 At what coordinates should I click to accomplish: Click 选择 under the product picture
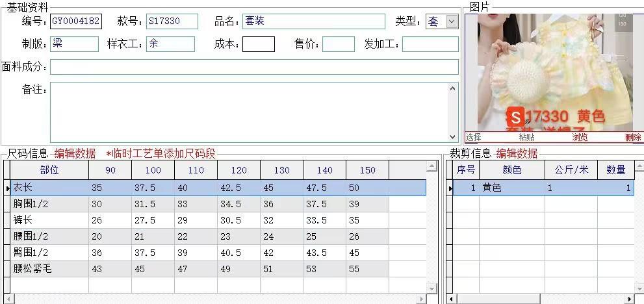(x=473, y=137)
